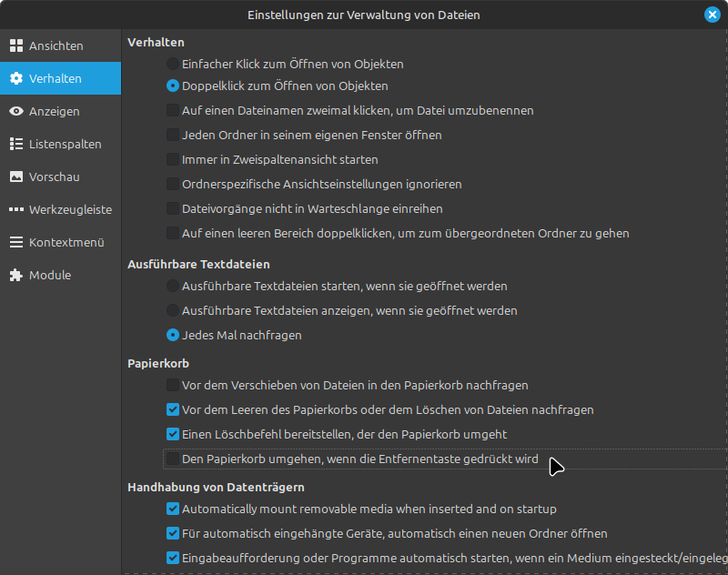
Task: Click the Module puzzle piece icon
Action: click(x=15, y=275)
